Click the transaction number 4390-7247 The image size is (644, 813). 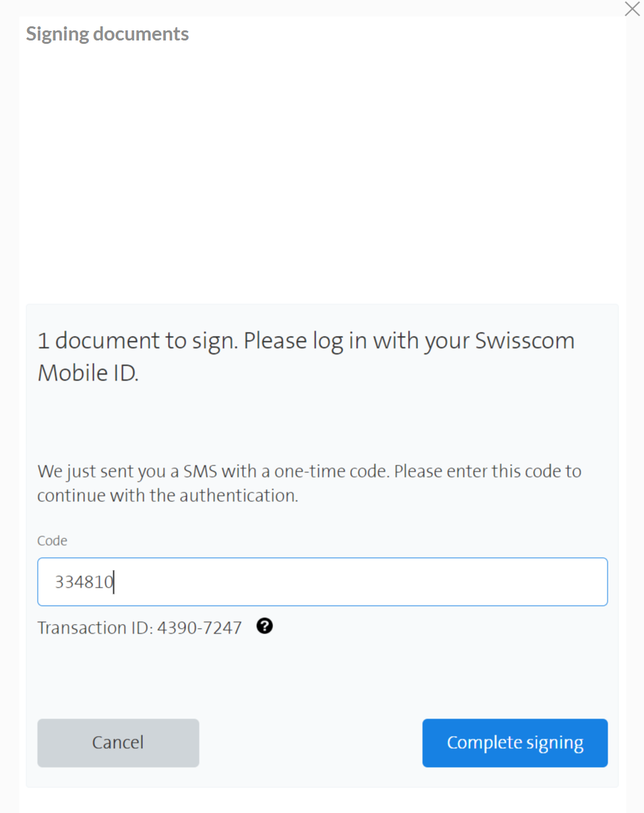(x=199, y=628)
